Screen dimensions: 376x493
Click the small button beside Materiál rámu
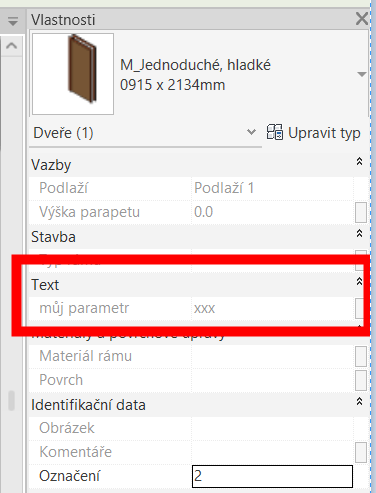click(x=361, y=356)
